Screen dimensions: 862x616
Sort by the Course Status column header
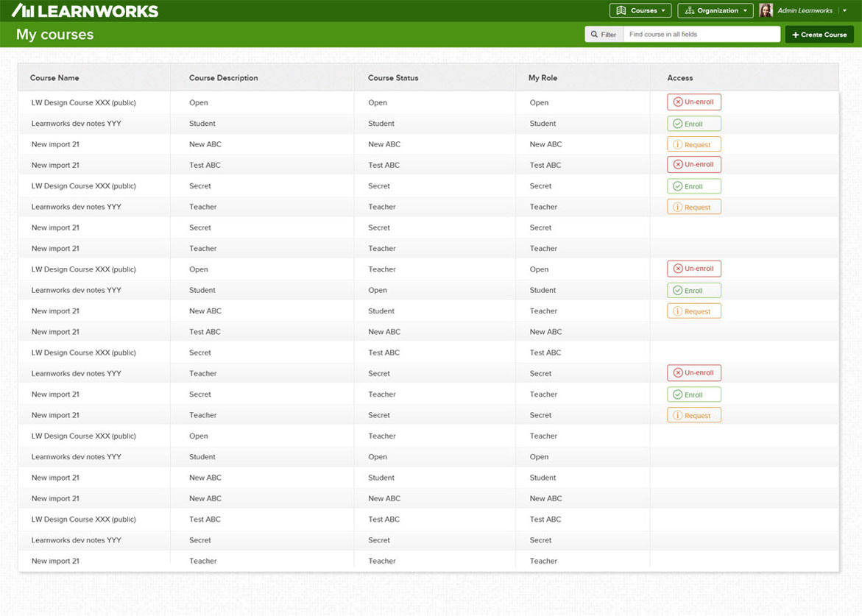pos(393,78)
